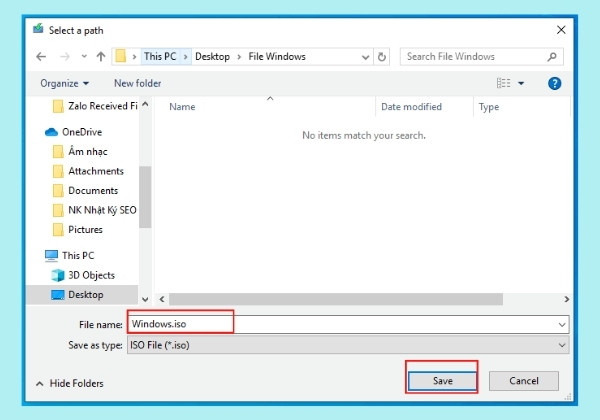
Task: Click the horizontal scrollbar thumb in file list
Action: 336,299
